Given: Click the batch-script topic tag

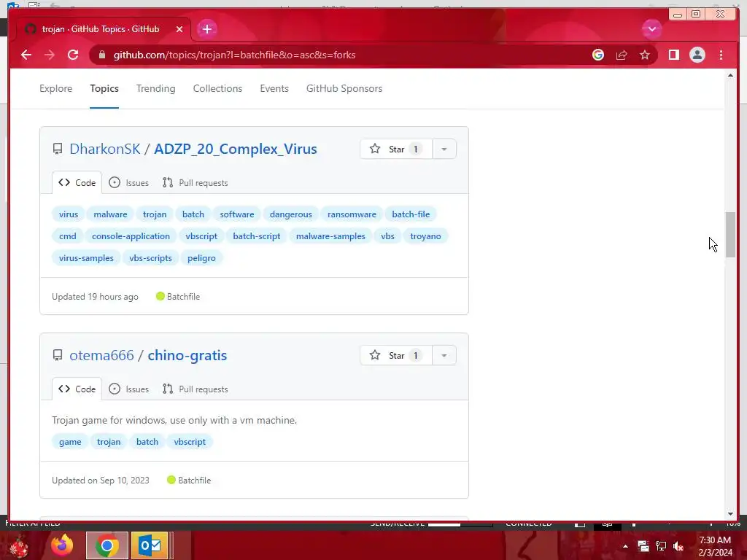Looking at the screenshot, I should (x=257, y=236).
